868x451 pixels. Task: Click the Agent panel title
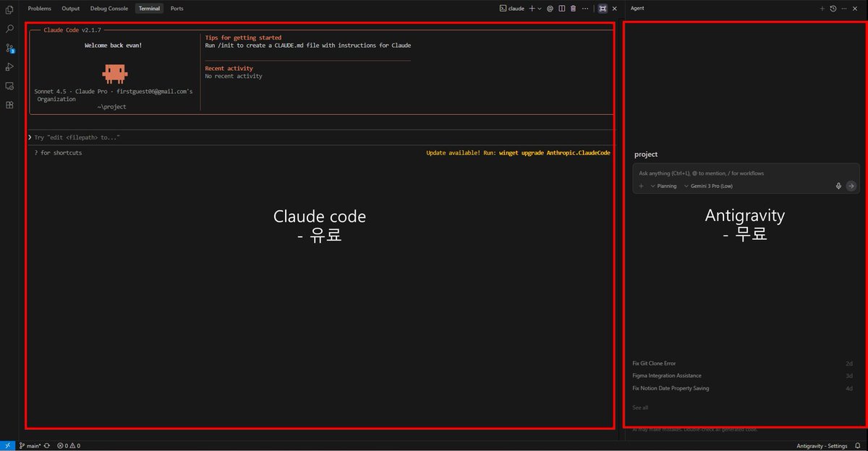(x=637, y=9)
